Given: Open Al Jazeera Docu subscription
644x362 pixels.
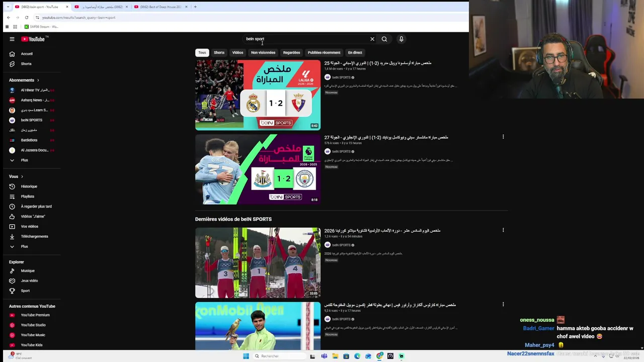Looking at the screenshot, I should point(31,150).
